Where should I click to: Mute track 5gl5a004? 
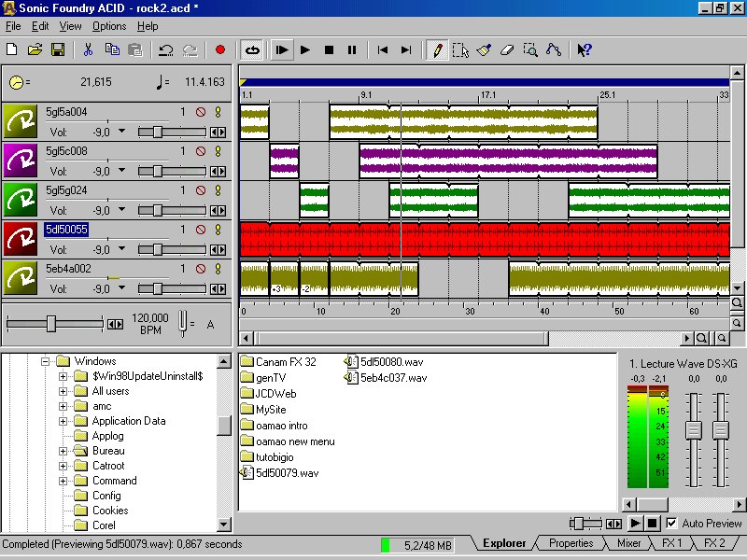tap(200, 112)
